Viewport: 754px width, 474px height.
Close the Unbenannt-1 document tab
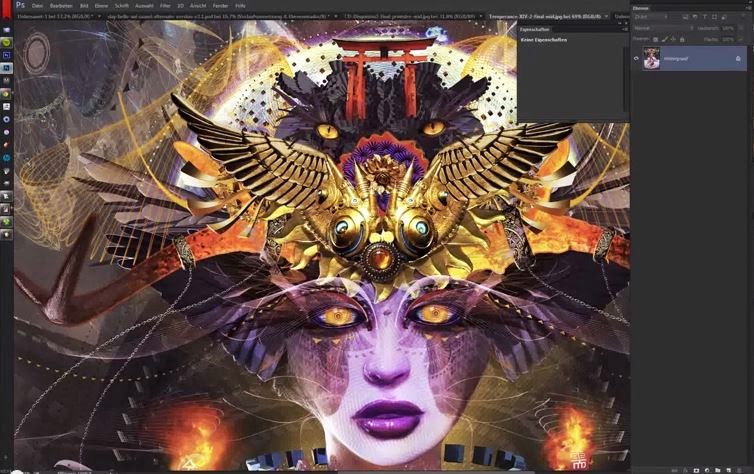coord(100,16)
